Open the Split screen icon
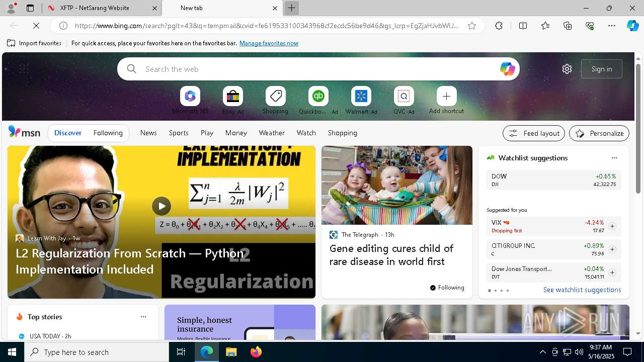 coord(523,26)
